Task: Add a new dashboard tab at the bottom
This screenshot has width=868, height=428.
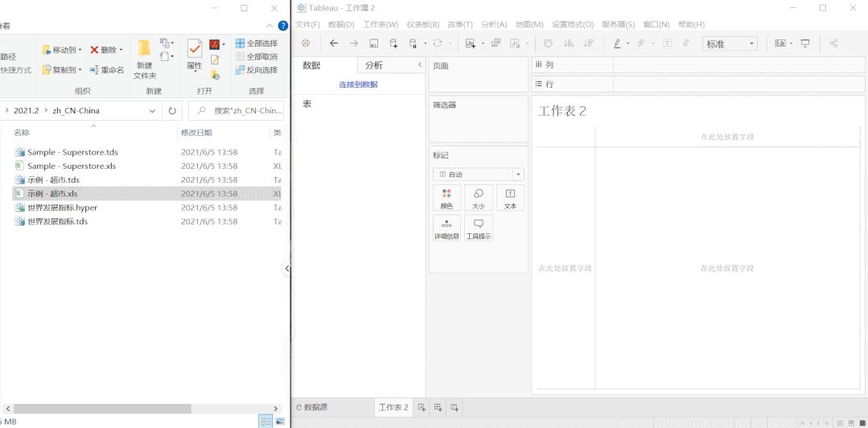Action: [x=438, y=408]
